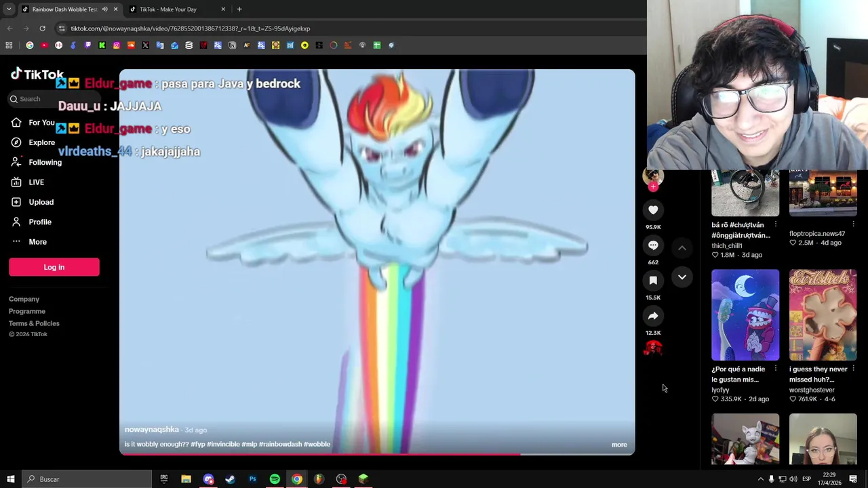Open the #wobble hashtag

click(x=317, y=445)
